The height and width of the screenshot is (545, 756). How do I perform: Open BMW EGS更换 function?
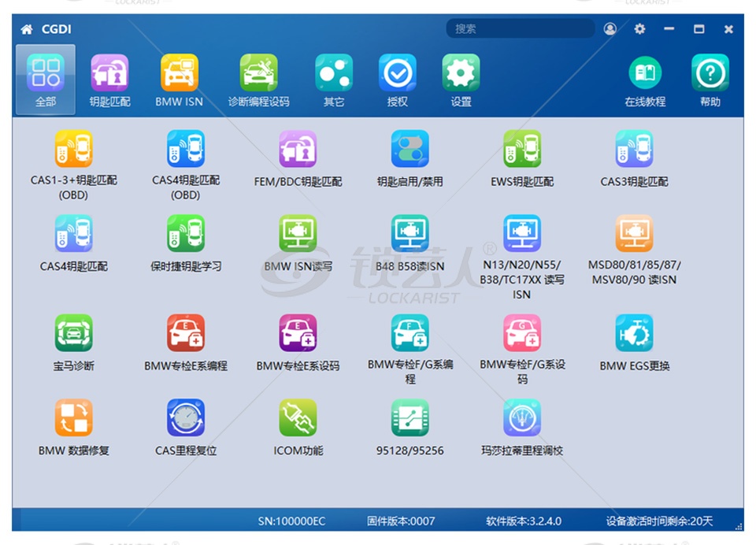634,333
